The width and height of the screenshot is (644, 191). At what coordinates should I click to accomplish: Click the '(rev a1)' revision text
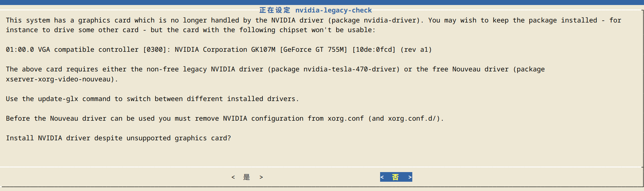click(x=416, y=50)
